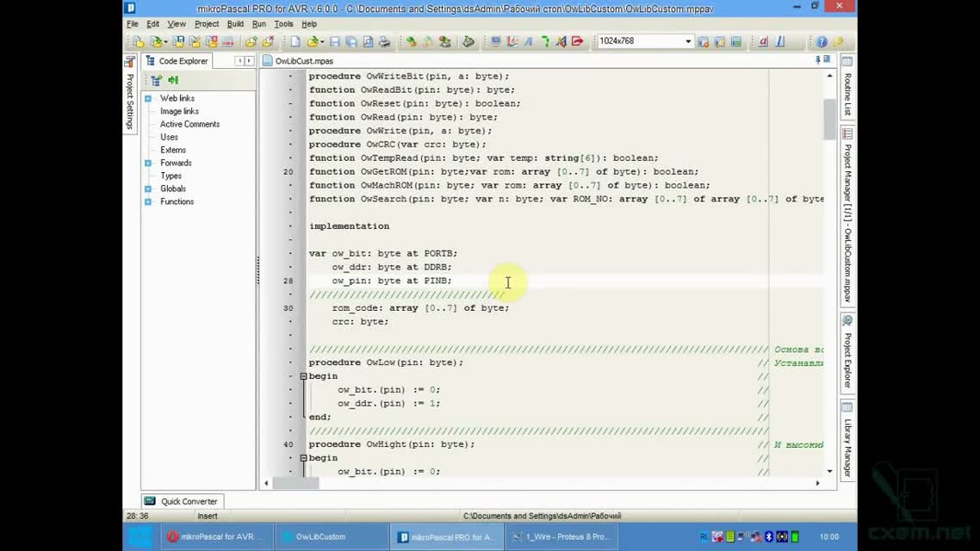Click the Open File folder icon
980x551 pixels.
click(x=311, y=42)
